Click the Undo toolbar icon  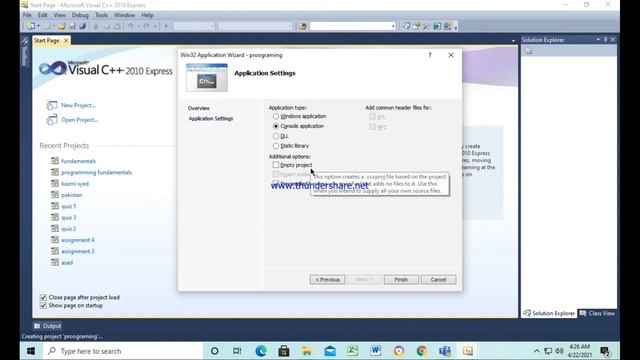click(x=130, y=26)
